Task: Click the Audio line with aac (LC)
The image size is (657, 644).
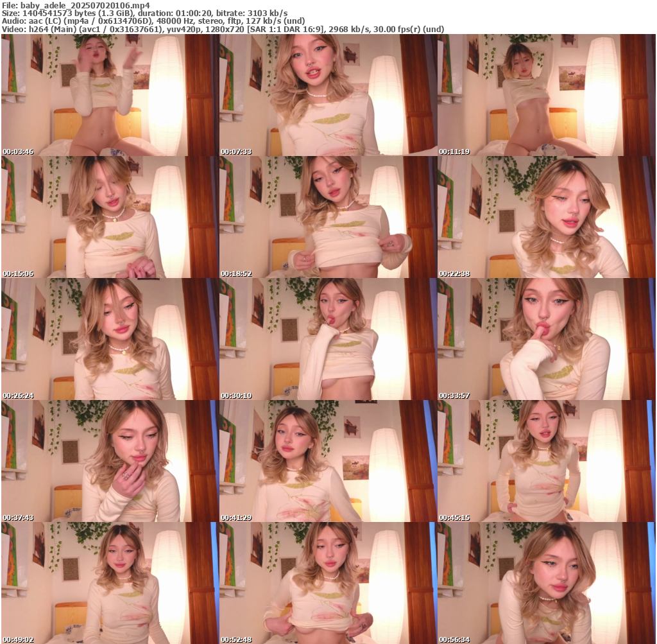Action: tap(153, 21)
